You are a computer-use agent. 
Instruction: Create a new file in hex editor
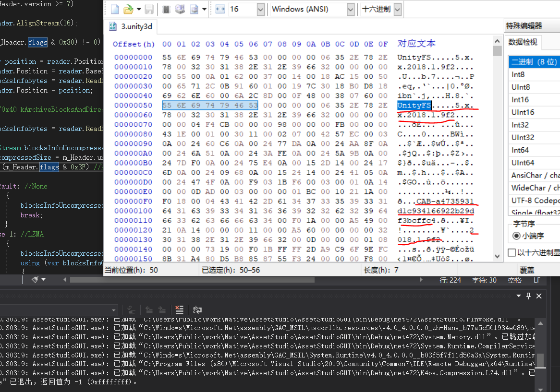[115, 9]
